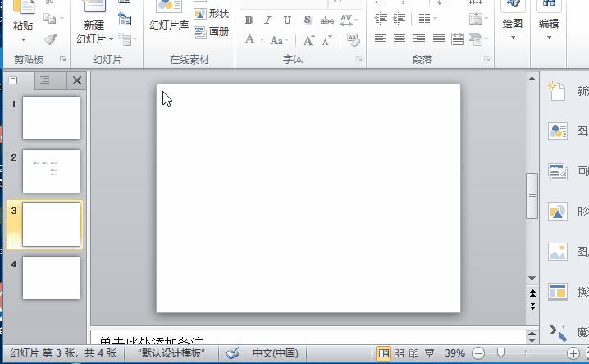The height and width of the screenshot is (364, 589).
Task: Decrease list indent level
Action: pyautogui.click(x=381, y=18)
